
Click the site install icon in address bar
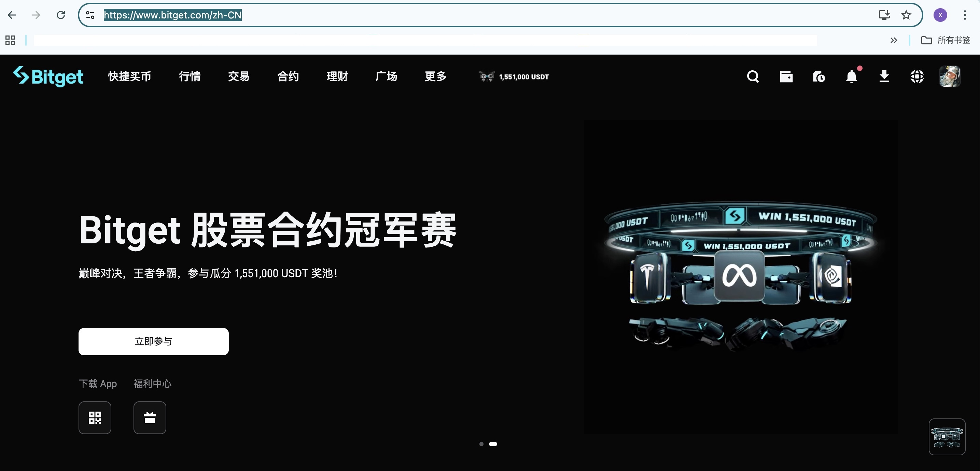tap(884, 15)
